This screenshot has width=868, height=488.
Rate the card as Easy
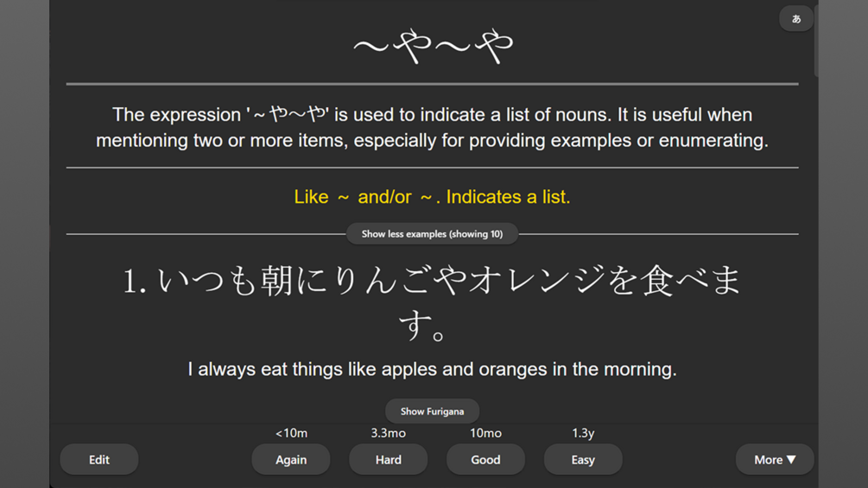[x=583, y=459]
